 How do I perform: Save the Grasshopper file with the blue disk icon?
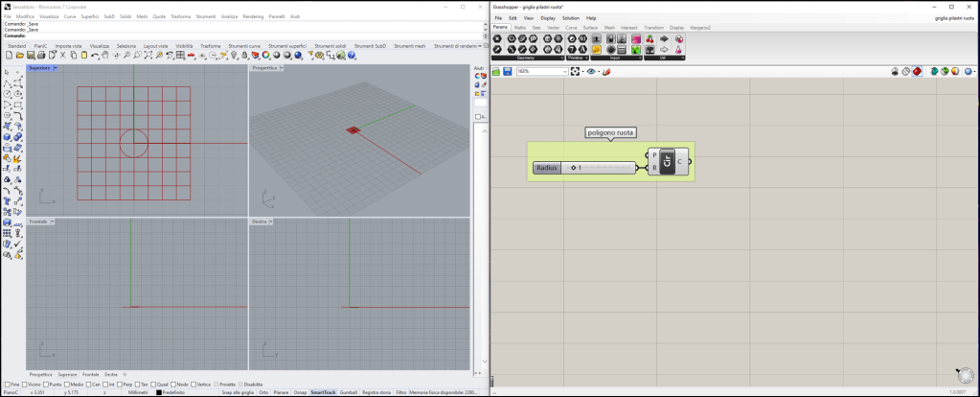pyautogui.click(x=507, y=71)
